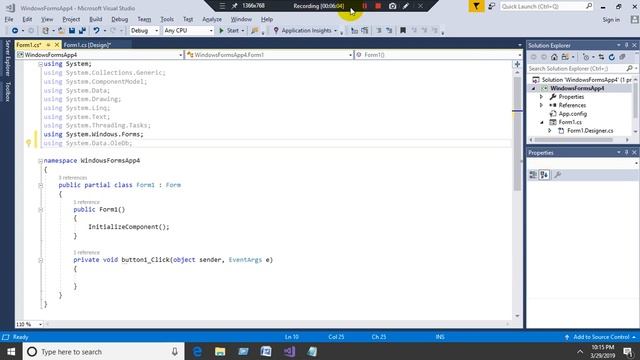Click Type here to search box

(x=103, y=351)
